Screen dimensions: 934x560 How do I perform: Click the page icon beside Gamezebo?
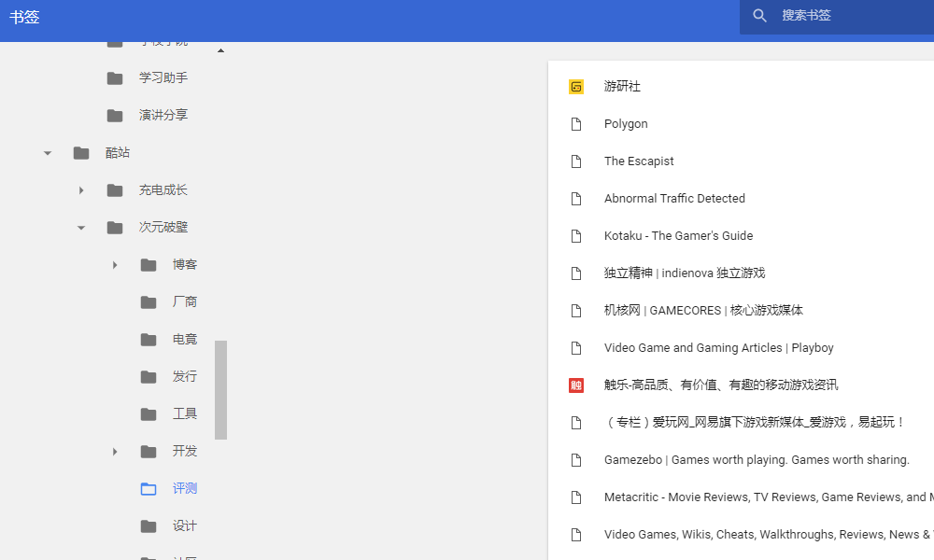tap(576, 460)
